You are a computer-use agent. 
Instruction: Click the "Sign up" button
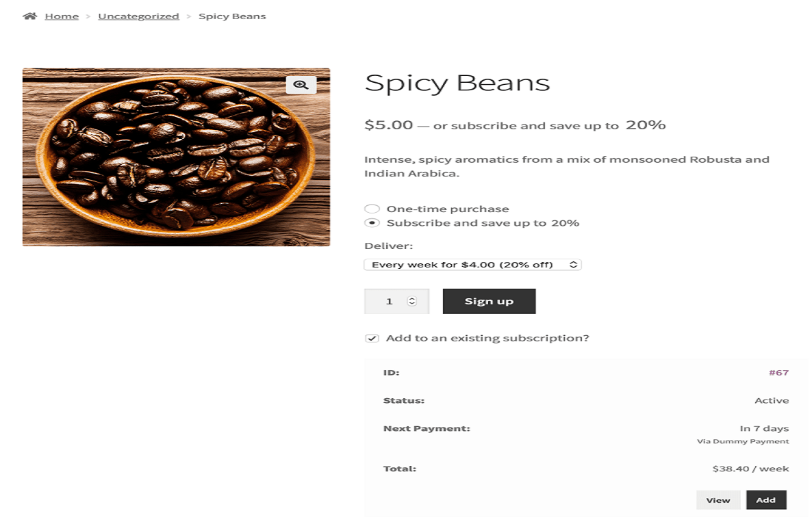(x=489, y=301)
